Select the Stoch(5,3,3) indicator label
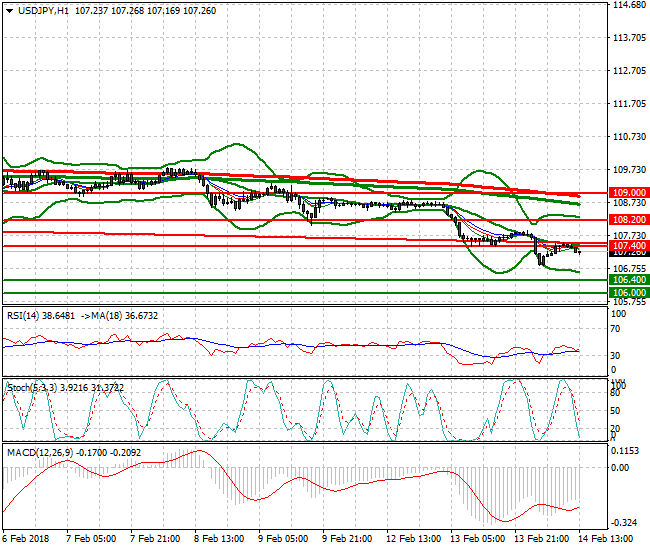This screenshot has height=550, width=650. point(32,385)
